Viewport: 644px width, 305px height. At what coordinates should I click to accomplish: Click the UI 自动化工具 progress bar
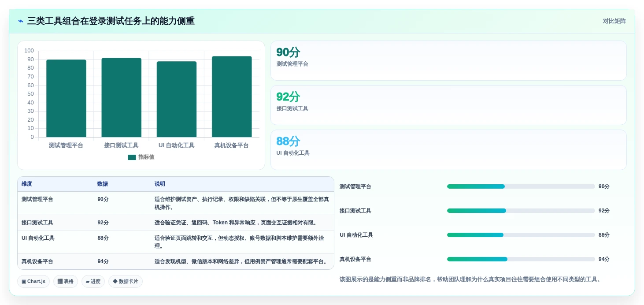[521, 235]
